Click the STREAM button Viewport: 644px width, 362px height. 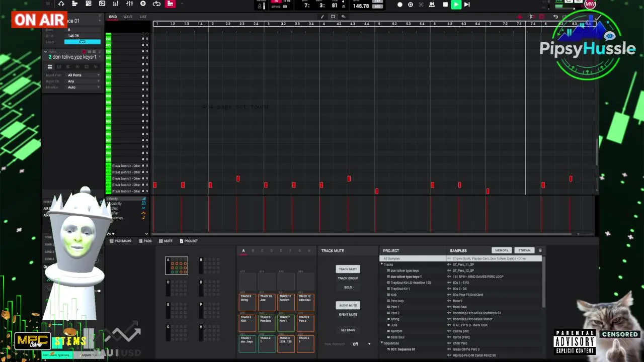[524, 250]
